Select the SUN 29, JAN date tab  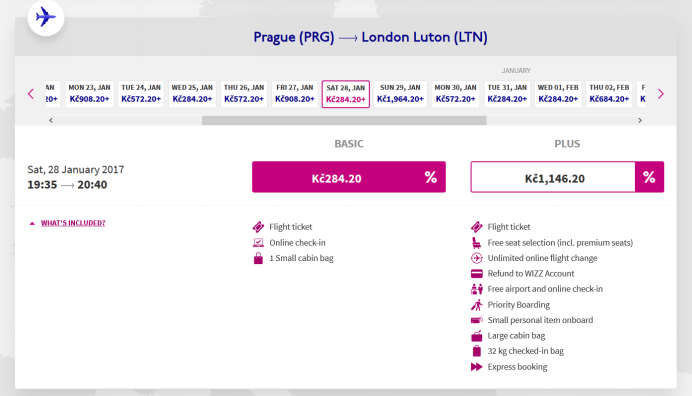[400, 94]
